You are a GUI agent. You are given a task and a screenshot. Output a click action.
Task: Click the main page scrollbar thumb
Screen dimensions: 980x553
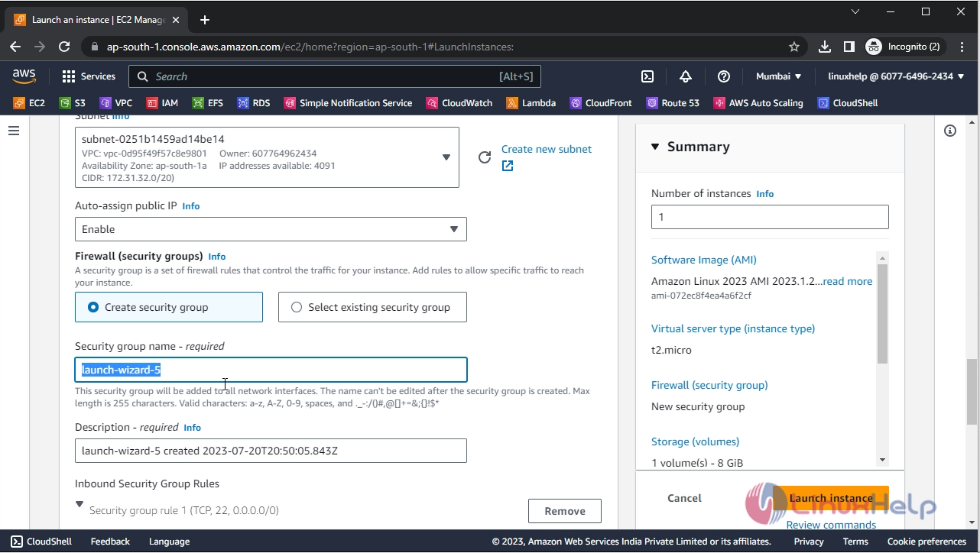972,391
